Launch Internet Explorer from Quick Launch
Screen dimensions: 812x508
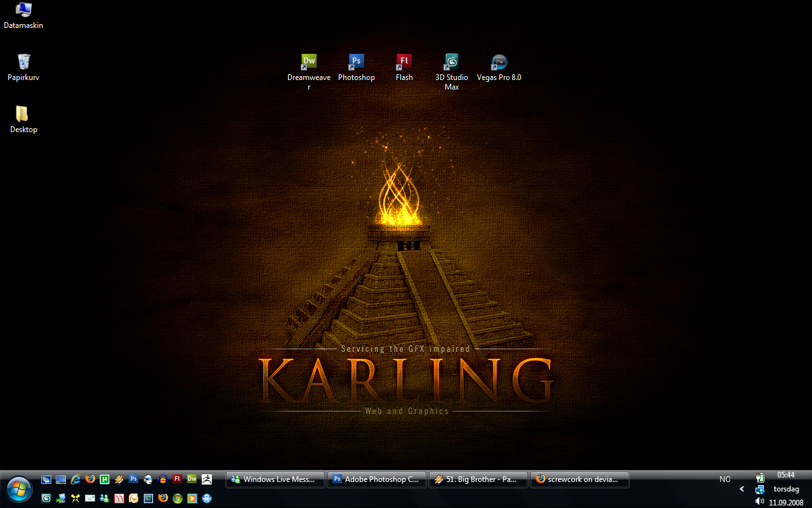pos(75,479)
